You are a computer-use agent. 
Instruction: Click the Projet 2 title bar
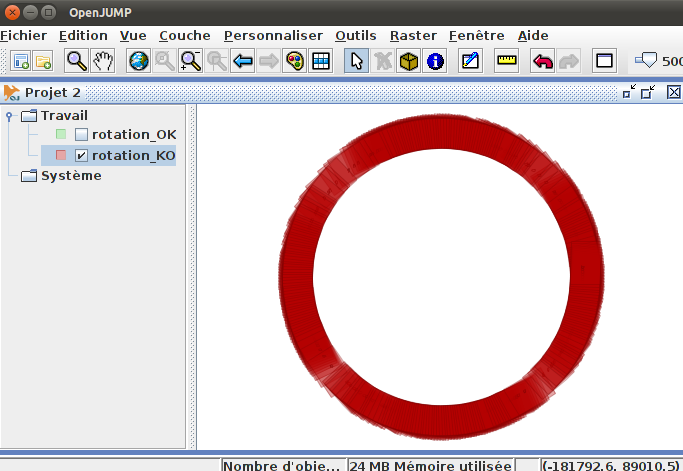pos(342,92)
